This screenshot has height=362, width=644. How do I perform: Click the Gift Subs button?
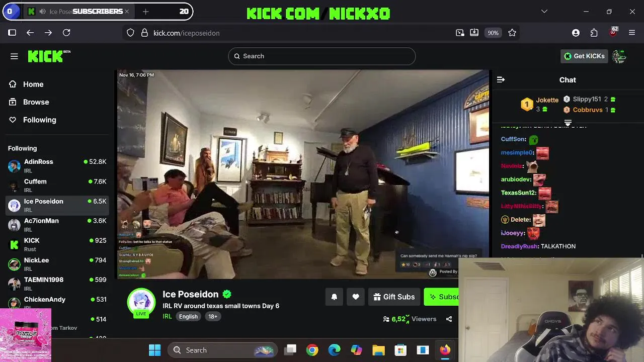tap(394, 297)
